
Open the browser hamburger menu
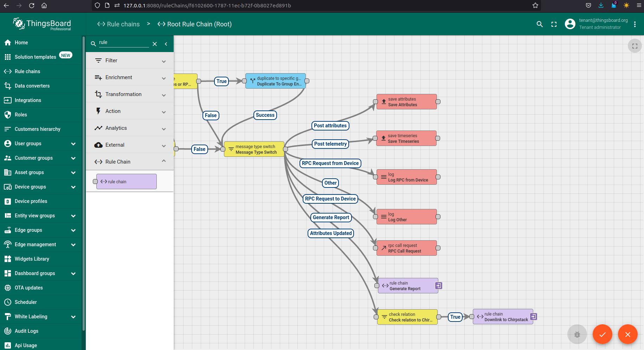pyautogui.click(x=639, y=5)
